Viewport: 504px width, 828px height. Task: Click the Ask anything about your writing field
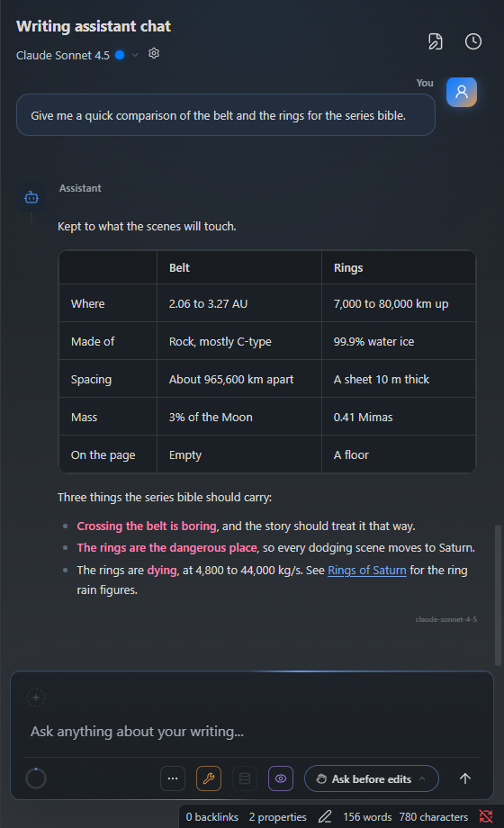[x=252, y=732]
